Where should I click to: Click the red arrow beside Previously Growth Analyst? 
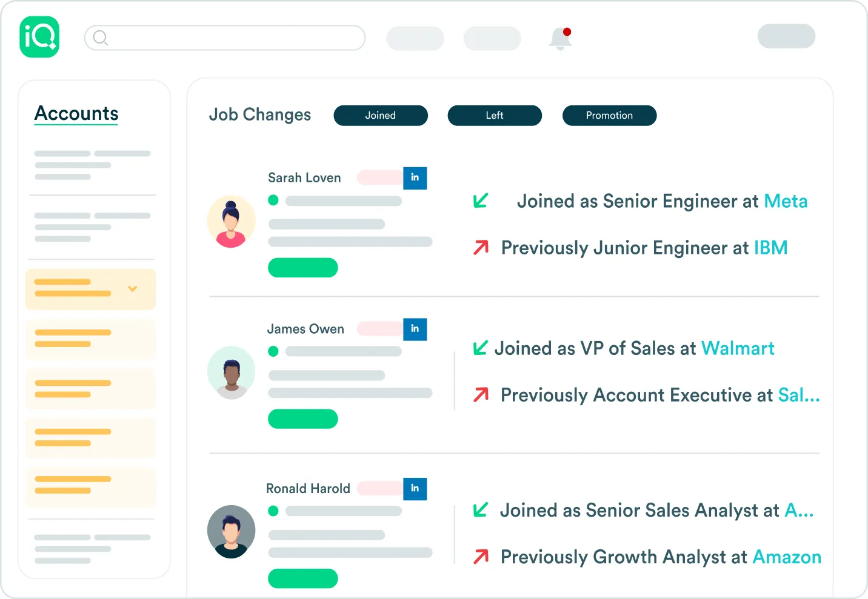(x=481, y=557)
